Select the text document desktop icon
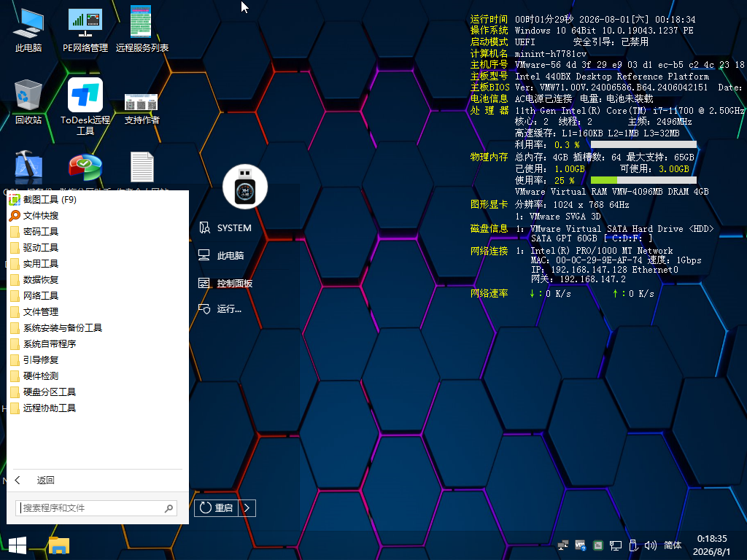Image resolution: width=747 pixels, height=560 pixels. (142, 167)
